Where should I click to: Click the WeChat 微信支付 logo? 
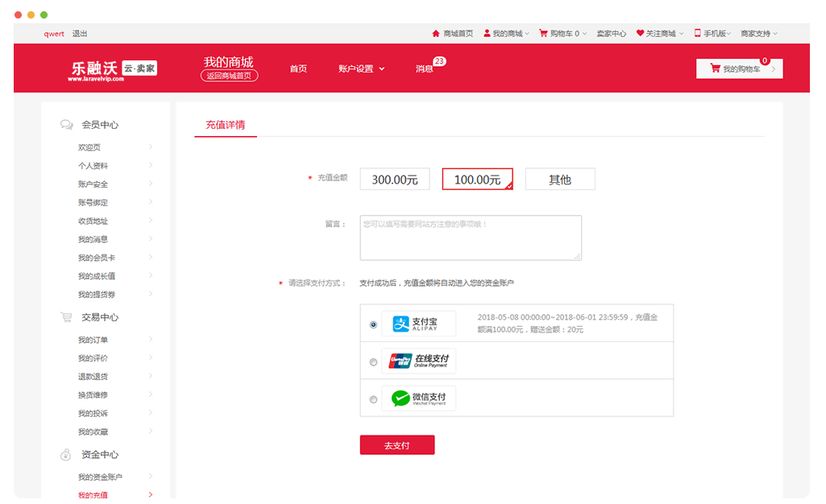tap(418, 399)
